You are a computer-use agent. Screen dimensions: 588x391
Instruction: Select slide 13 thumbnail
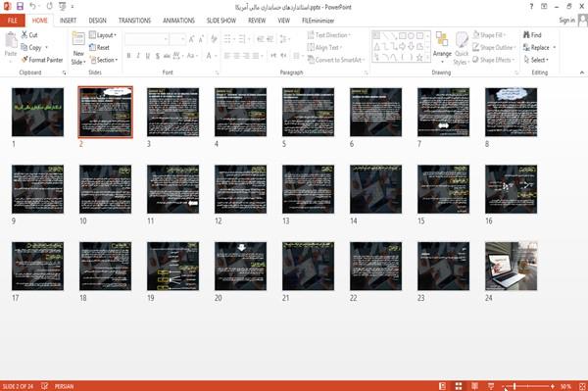click(308, 189)
